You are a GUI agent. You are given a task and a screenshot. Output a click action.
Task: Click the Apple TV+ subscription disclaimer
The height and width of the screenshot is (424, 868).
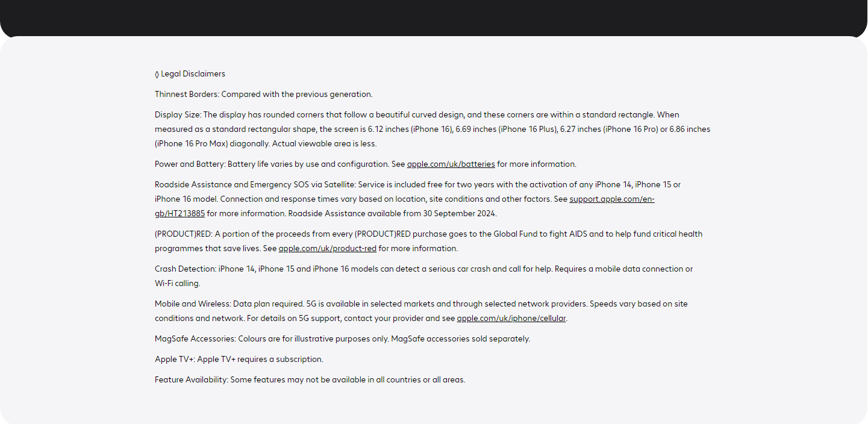pos(239,359)
